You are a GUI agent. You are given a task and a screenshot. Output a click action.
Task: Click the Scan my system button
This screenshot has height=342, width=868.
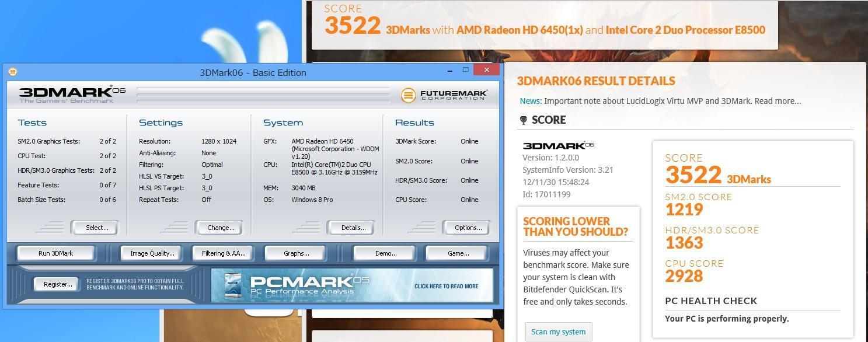tap(558, 331)
